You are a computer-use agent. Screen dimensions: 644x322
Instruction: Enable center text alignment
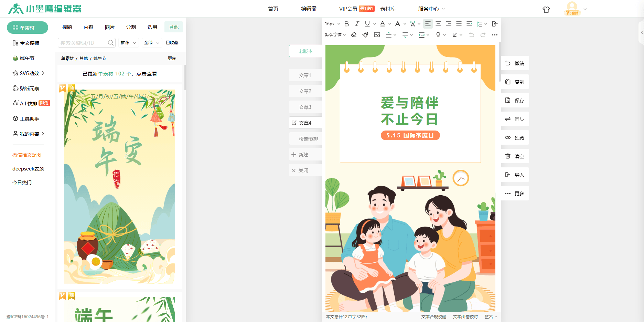pos(438,24)
